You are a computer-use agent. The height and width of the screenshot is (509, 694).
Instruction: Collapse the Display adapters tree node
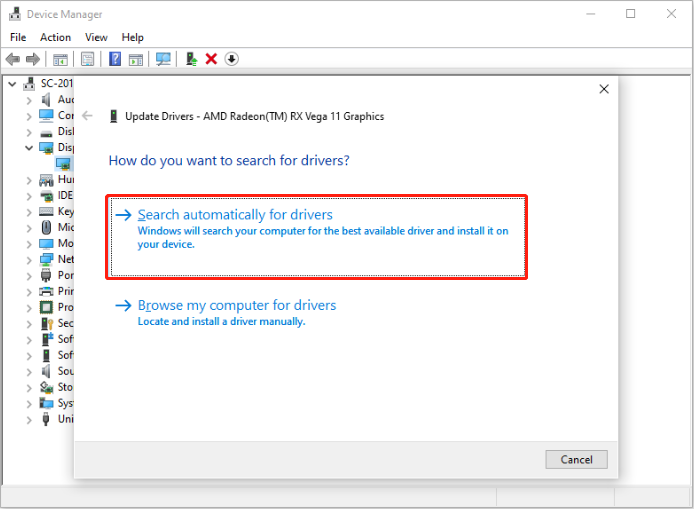[28, 147]
